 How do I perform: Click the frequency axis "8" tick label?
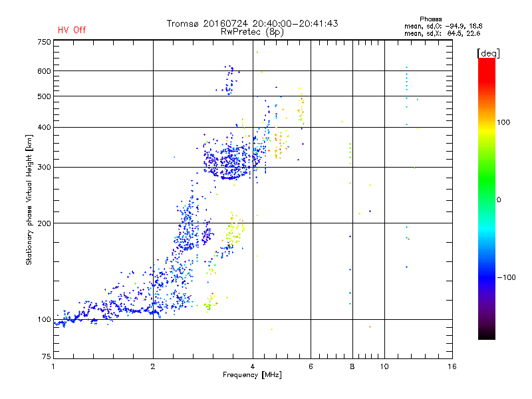click(352, 366)
